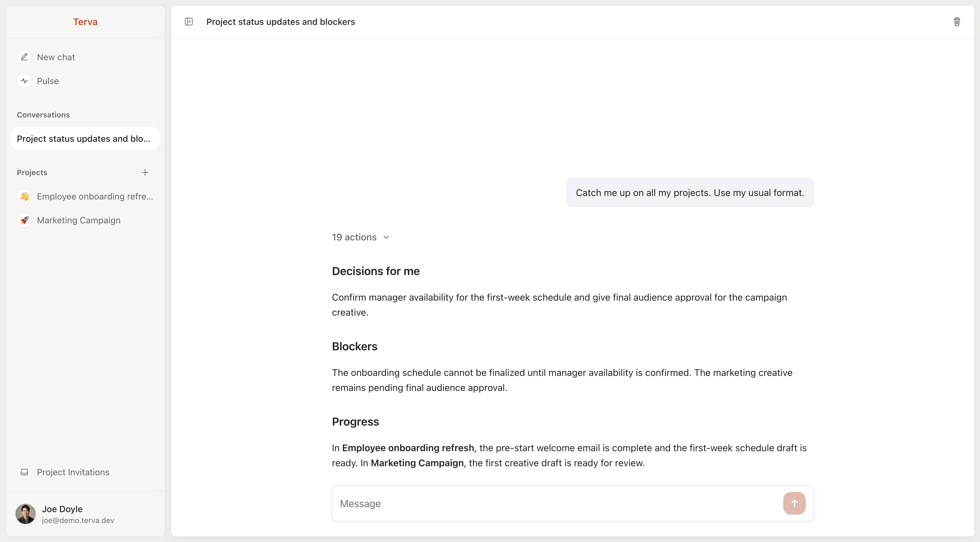Start a New chat
Viewport: 980px width, 542px height.
[85, 57]
